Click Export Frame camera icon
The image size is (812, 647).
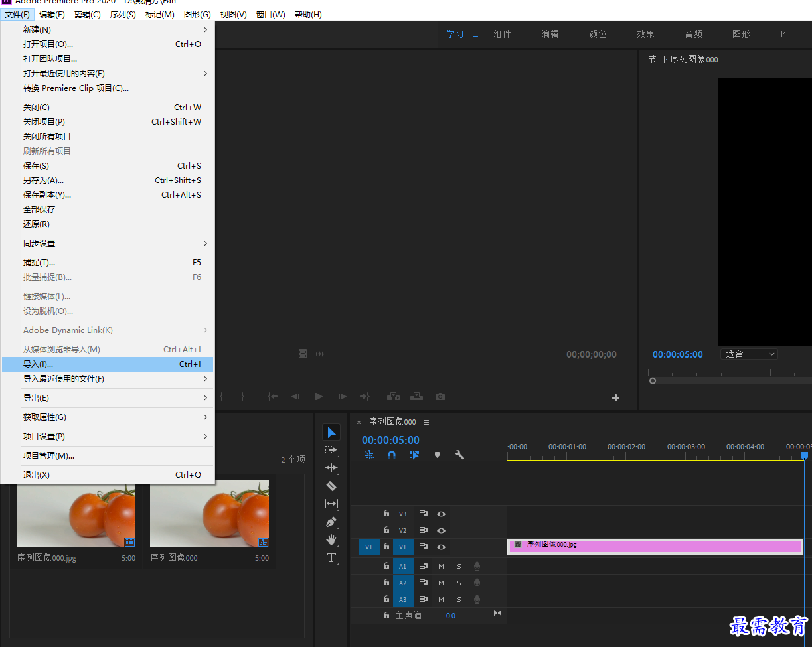coord(440,396)
